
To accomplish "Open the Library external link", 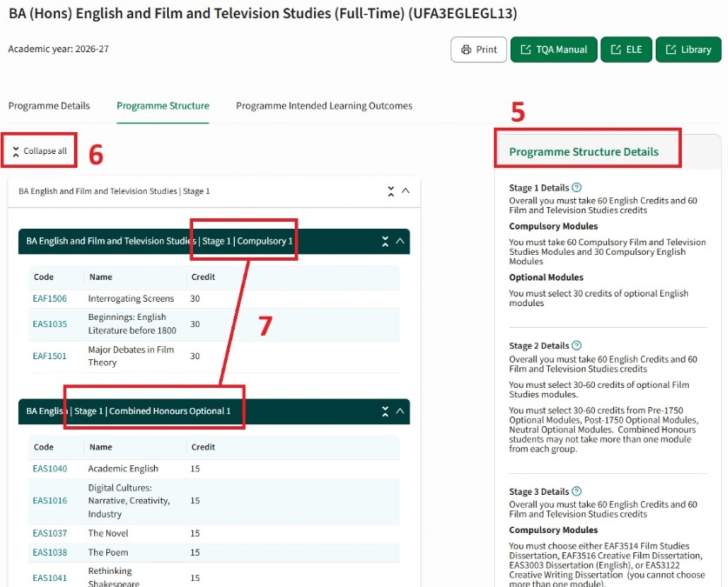I will click(688, 50).
